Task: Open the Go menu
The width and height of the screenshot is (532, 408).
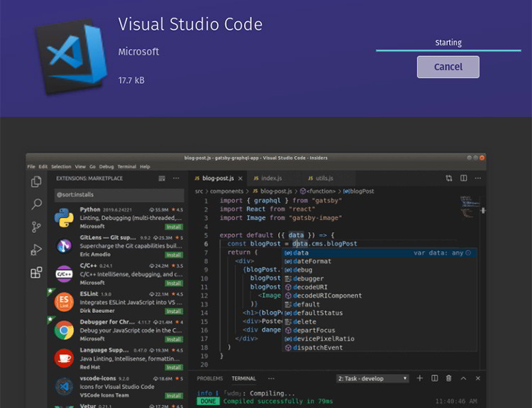Action: click(x=93, y=167)
